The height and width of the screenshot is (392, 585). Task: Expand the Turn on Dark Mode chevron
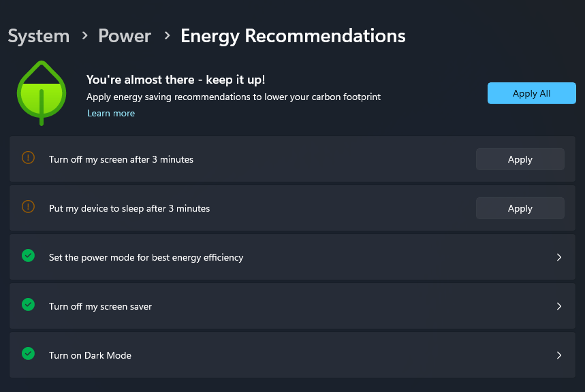point(559,355)
